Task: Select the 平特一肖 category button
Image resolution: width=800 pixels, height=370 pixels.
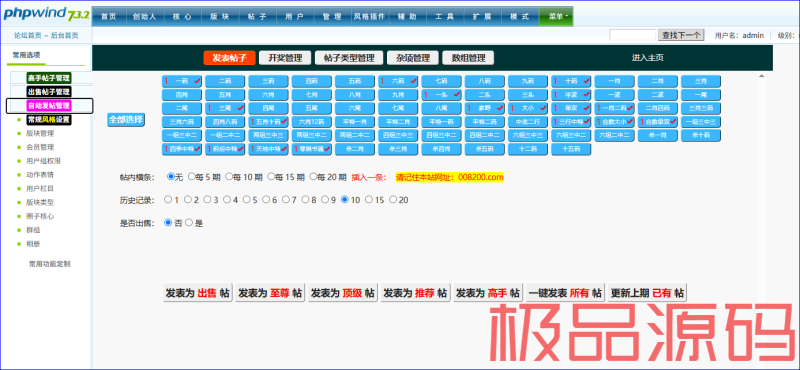Action: tap(355, 122)
